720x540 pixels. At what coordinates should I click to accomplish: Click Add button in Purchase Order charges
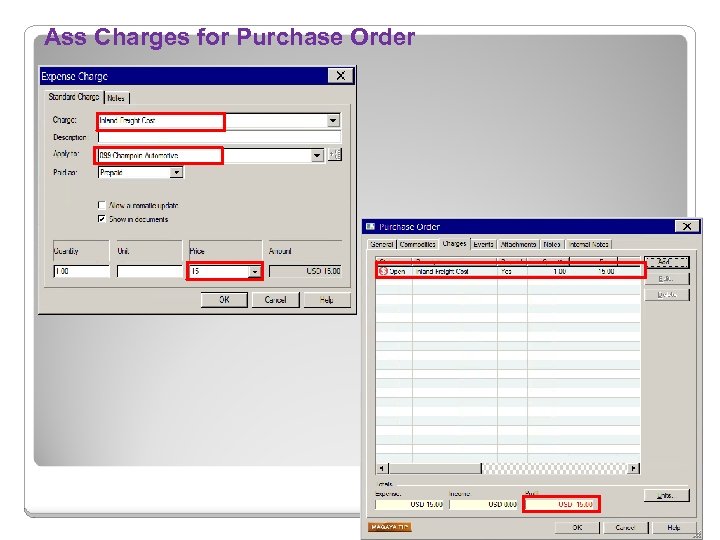(x=667, y=262)
